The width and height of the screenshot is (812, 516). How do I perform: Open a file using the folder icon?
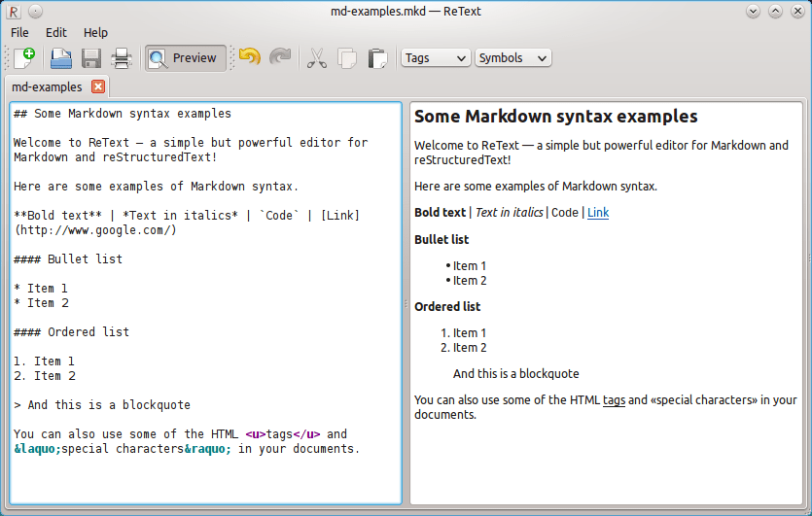click(61, 58)
